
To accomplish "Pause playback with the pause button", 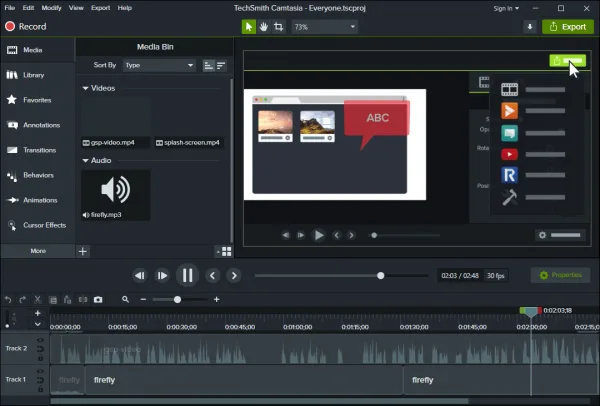I will click(x=188, y=276).
